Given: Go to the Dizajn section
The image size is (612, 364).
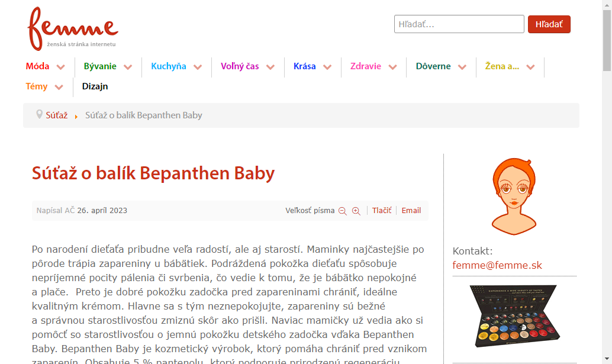Looking at the screenshot, I should tap(95, 86).
